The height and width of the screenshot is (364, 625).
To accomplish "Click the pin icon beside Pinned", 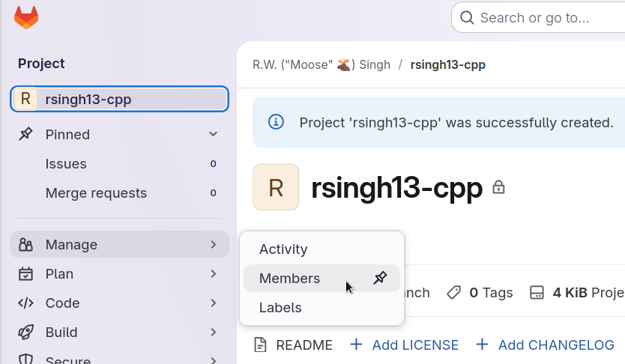I will 25,134.
